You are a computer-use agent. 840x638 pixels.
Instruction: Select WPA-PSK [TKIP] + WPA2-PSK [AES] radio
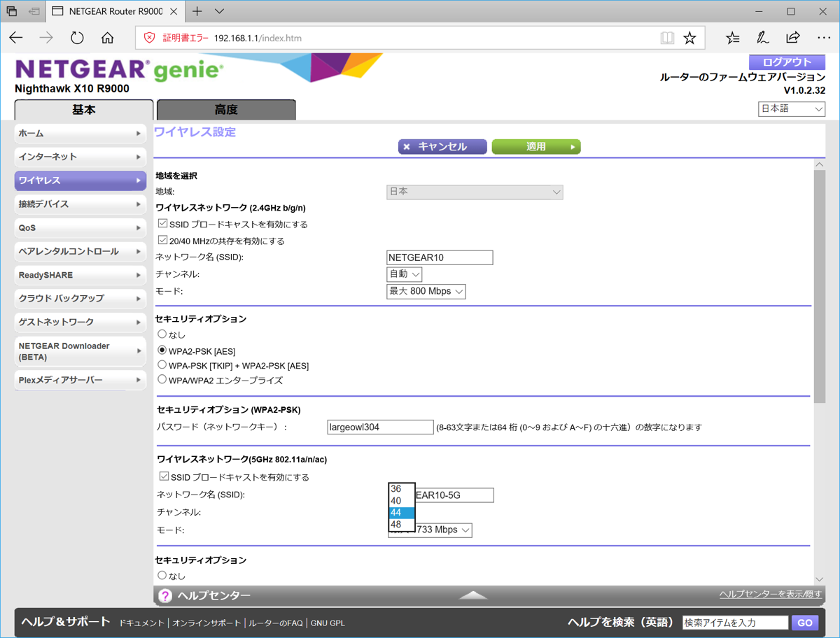(x=162, y=364)
